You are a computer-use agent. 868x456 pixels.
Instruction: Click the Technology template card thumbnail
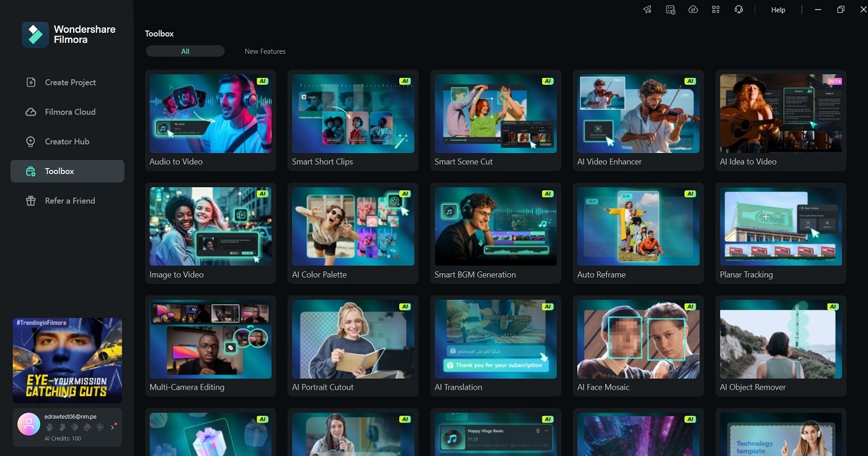781,434
